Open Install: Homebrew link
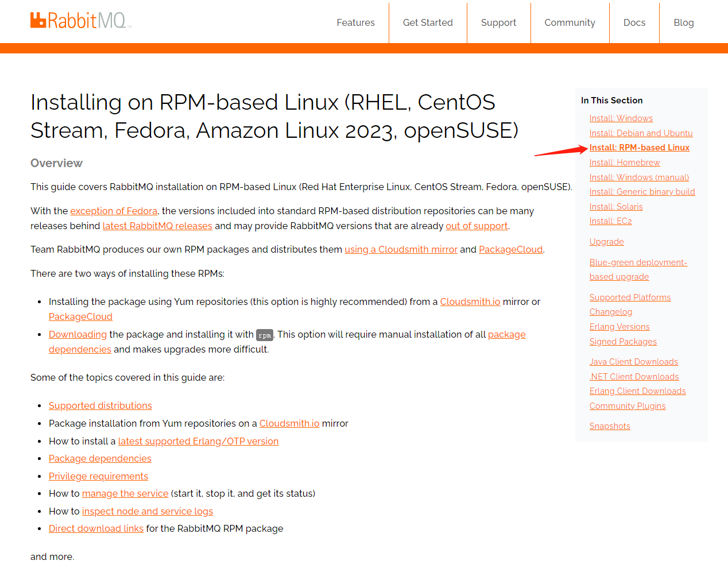728x576 pixels. (625, 163)
